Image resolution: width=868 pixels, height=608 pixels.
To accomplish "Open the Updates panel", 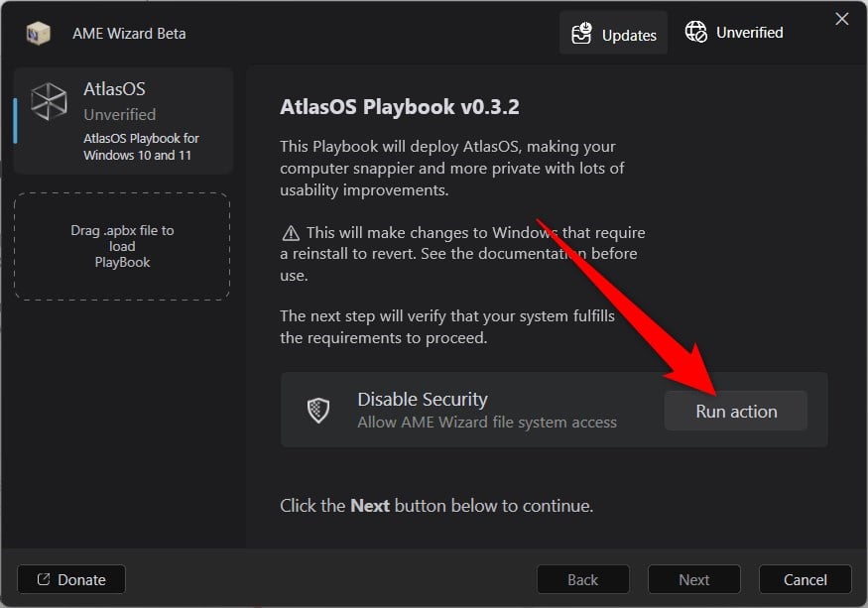I will 613,32.
